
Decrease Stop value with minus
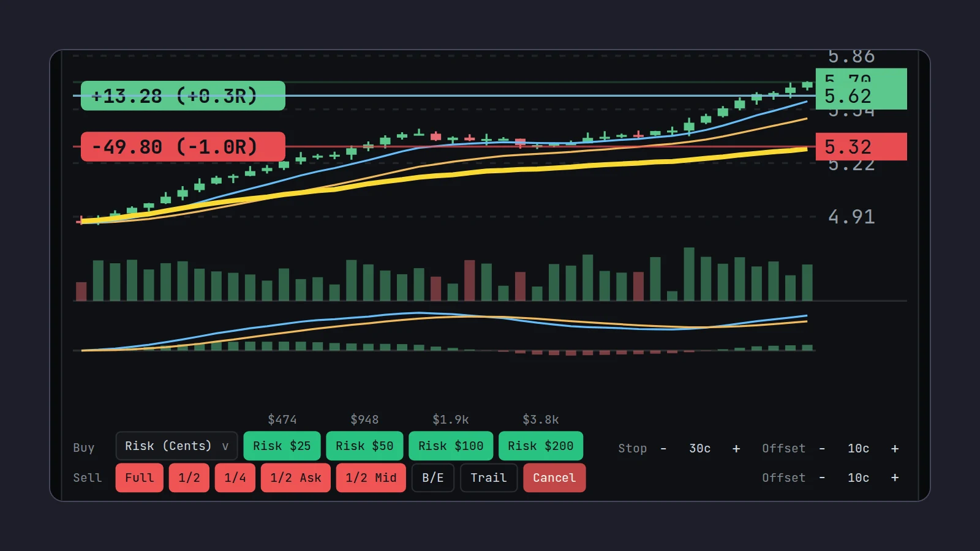663,449
